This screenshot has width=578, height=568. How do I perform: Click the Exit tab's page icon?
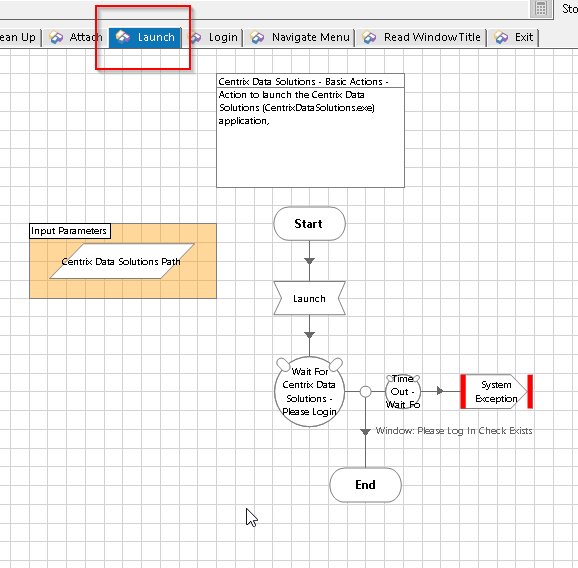coord(501,37)
